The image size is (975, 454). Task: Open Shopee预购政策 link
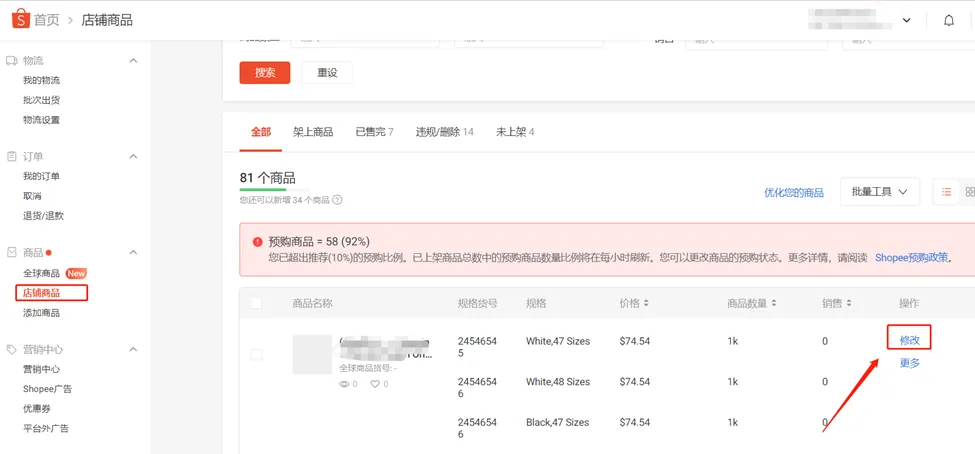point(912,257)
